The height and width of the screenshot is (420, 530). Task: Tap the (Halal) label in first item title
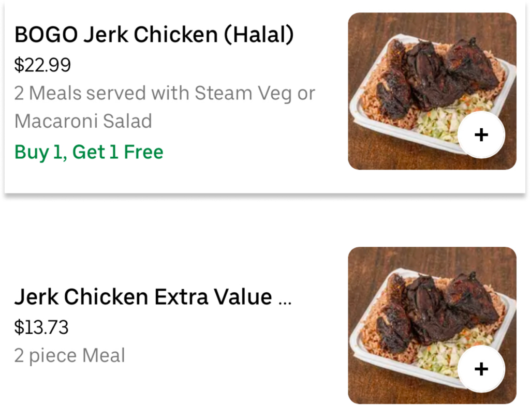point(259,35)
